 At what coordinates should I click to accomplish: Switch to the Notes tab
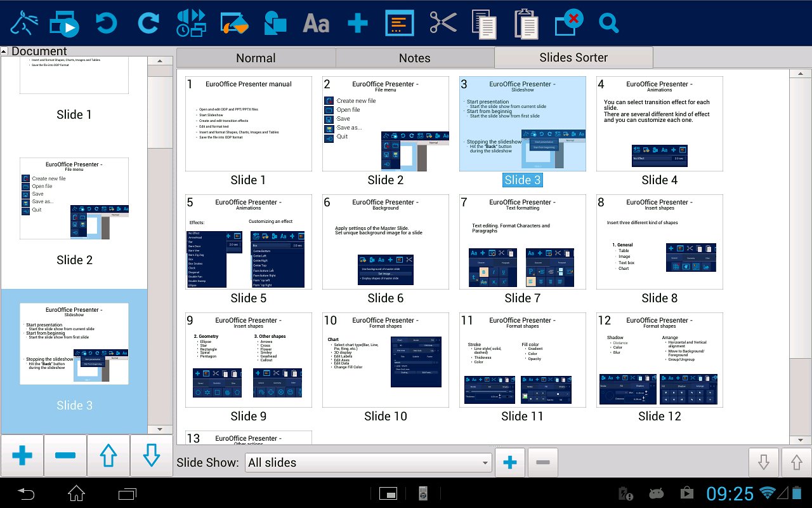(415, 58)
